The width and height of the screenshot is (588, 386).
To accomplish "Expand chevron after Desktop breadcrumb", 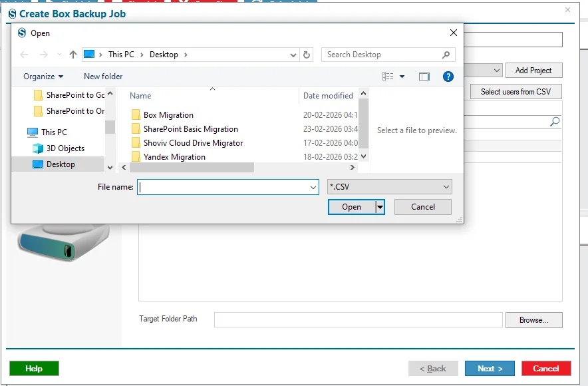I will 186,55.
